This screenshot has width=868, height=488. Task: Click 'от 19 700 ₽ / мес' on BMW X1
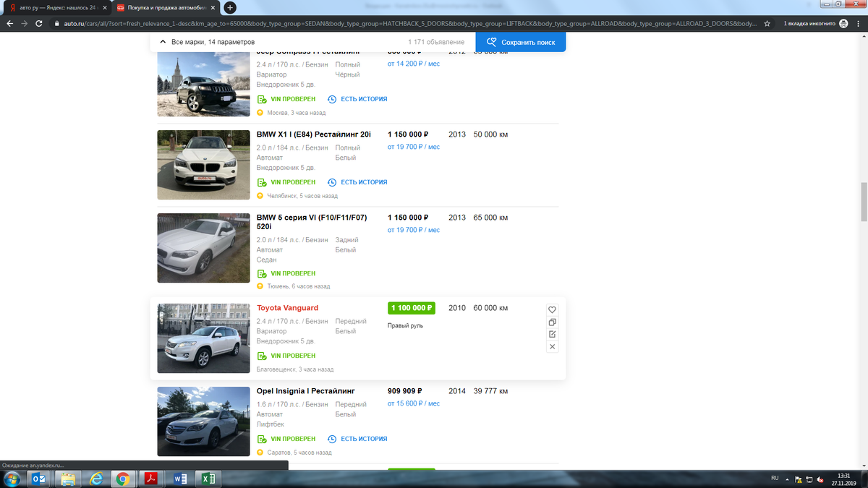(x=413, y=147)
